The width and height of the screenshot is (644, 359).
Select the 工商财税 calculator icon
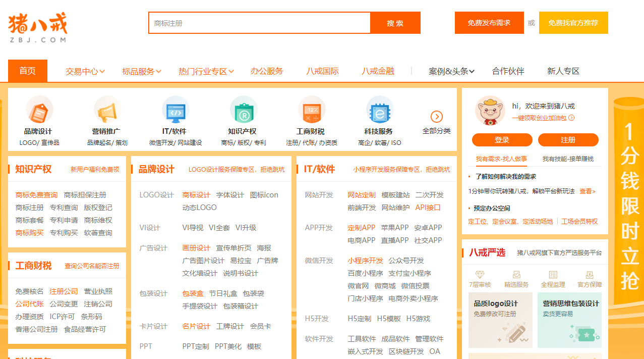[312, 110]
